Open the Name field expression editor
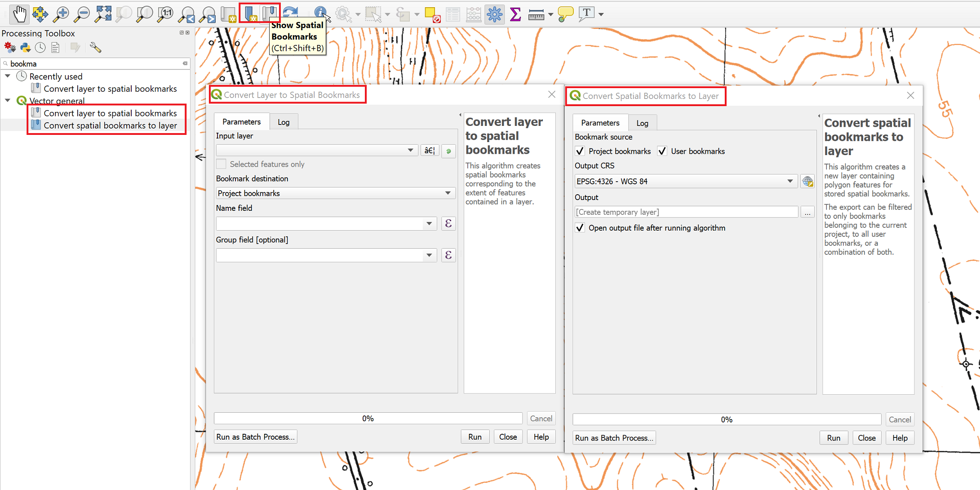Screen dimensions: 980x490 click(448, 223)
